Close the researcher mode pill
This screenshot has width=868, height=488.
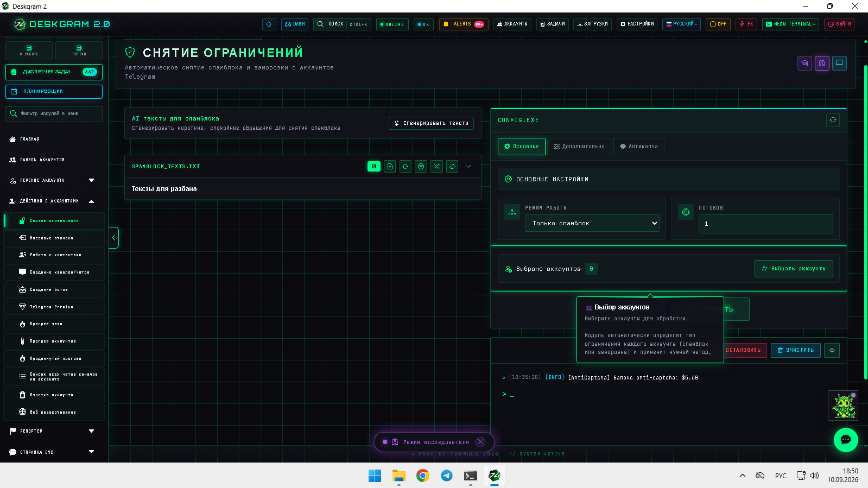480,442
